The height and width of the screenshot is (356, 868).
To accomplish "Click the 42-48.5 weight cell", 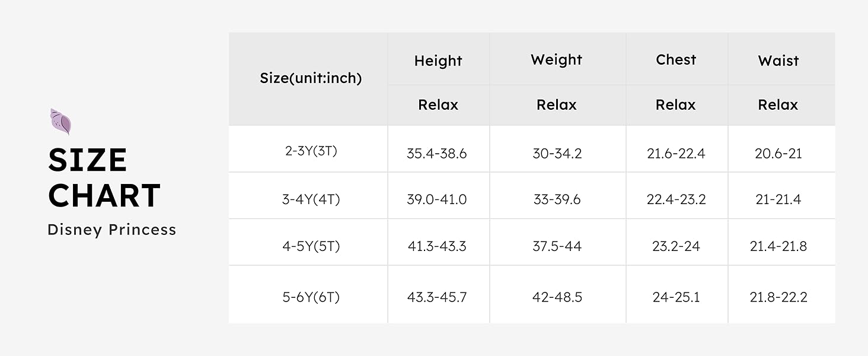I will pos(557,297).
